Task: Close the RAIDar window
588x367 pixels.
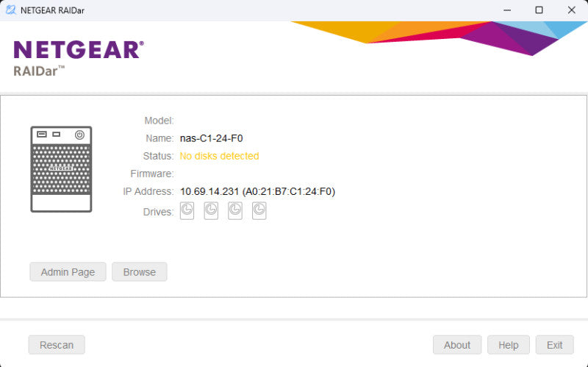Action: pos(572,10)
